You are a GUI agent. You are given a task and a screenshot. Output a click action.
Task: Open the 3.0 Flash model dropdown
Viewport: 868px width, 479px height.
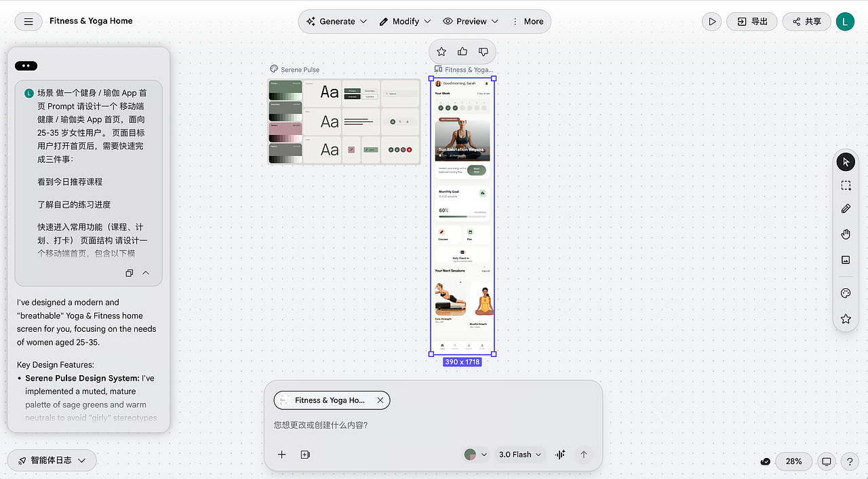(519, 455)
